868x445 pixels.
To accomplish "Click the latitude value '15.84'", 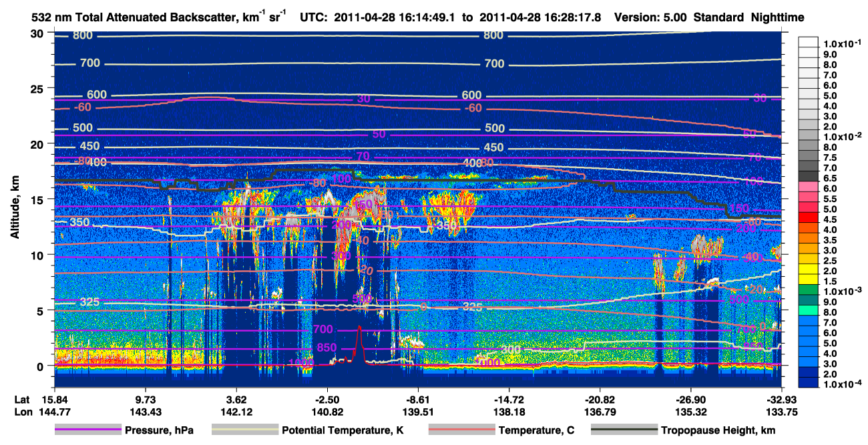I will coord(55,400).
